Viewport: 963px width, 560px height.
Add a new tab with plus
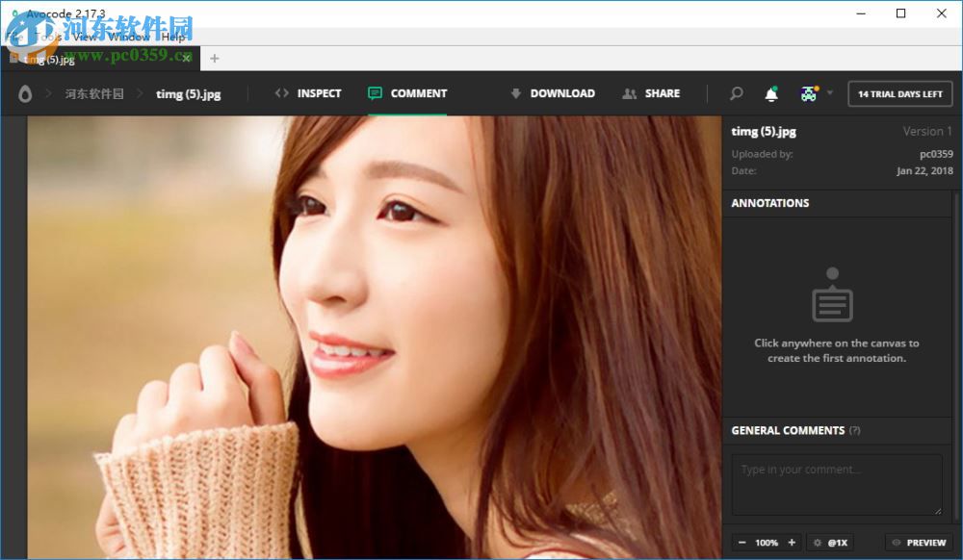pyautogui.click(x=215, y=59)
